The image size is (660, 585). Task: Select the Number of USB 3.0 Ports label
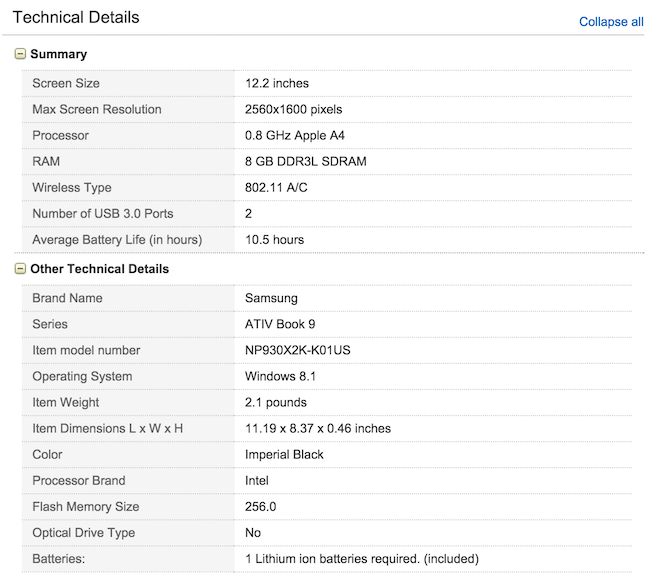(x=104, y=213)
